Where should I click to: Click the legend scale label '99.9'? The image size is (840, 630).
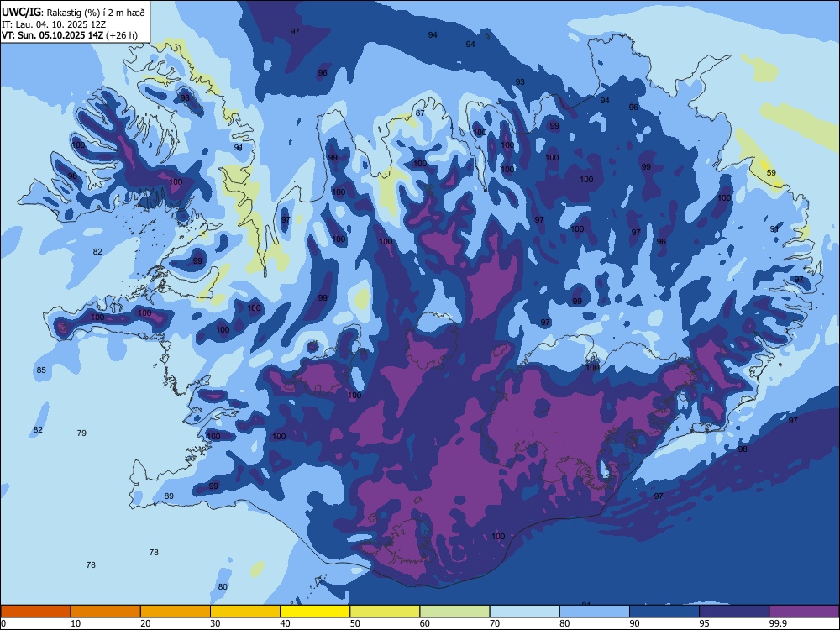click(x=777, y=623)
